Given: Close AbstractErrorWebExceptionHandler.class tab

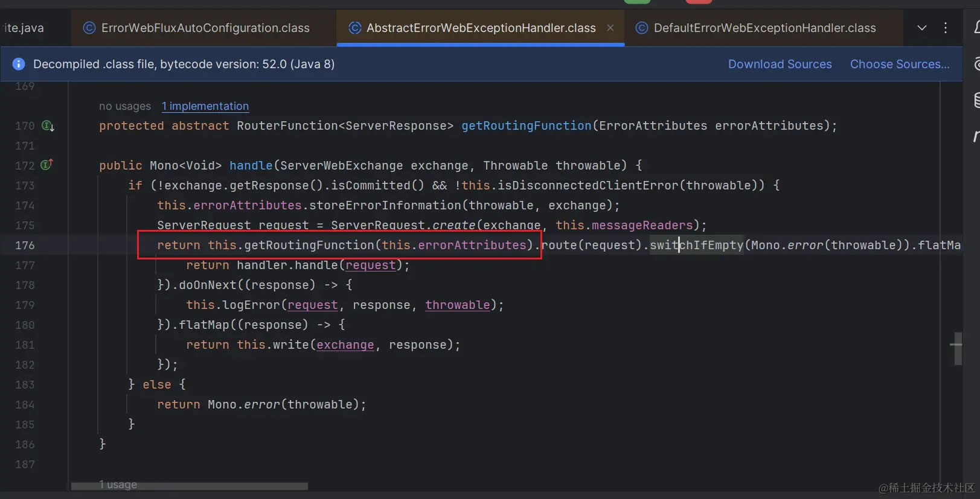Looking at the screenshot, I should click(610, 28).
